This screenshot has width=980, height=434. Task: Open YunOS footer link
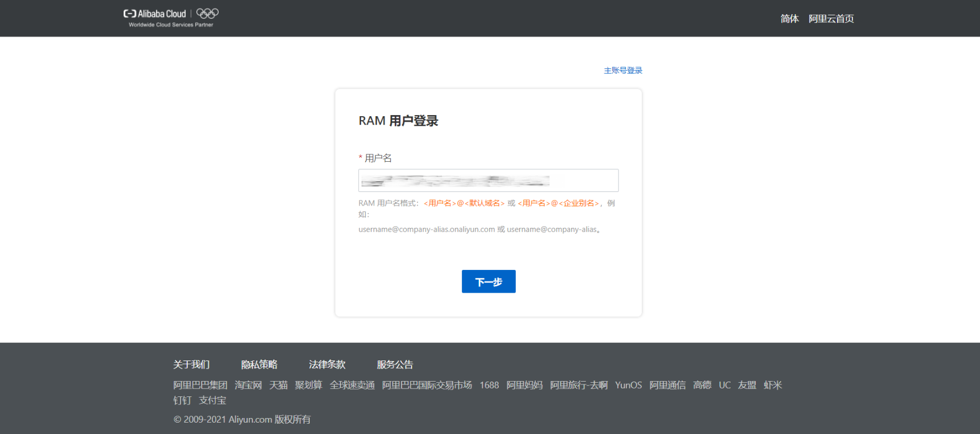628,385
